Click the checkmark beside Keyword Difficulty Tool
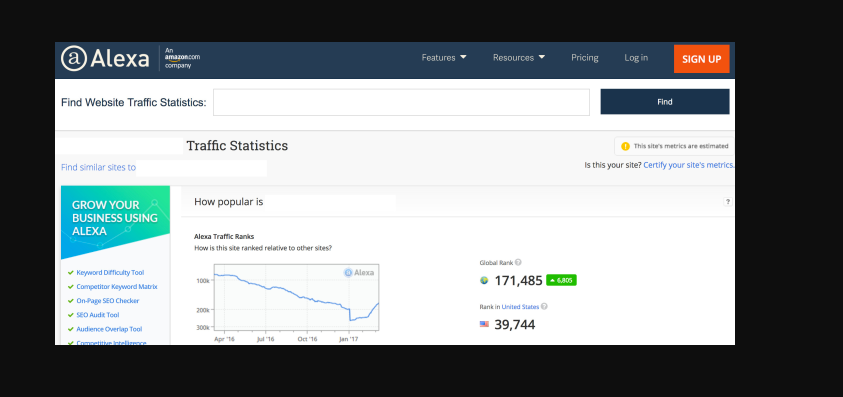The height and width of the screenshot is (397, 843). (x=70, y=273)
